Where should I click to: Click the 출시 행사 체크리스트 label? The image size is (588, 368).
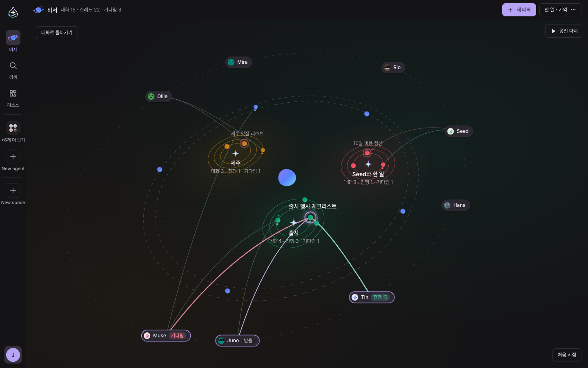coord(312,206)
